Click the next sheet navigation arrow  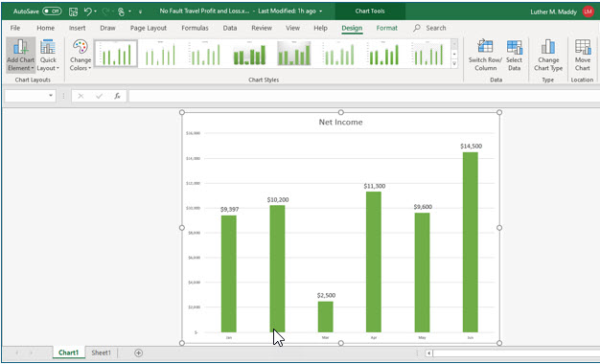coord(32,353)
